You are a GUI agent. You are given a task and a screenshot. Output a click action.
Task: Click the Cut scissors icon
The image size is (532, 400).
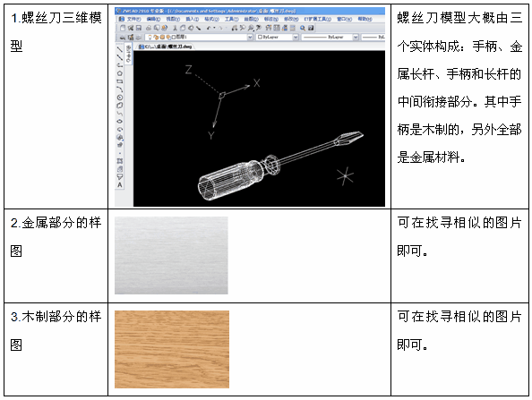pyautogui.click(x=175, y=28)
